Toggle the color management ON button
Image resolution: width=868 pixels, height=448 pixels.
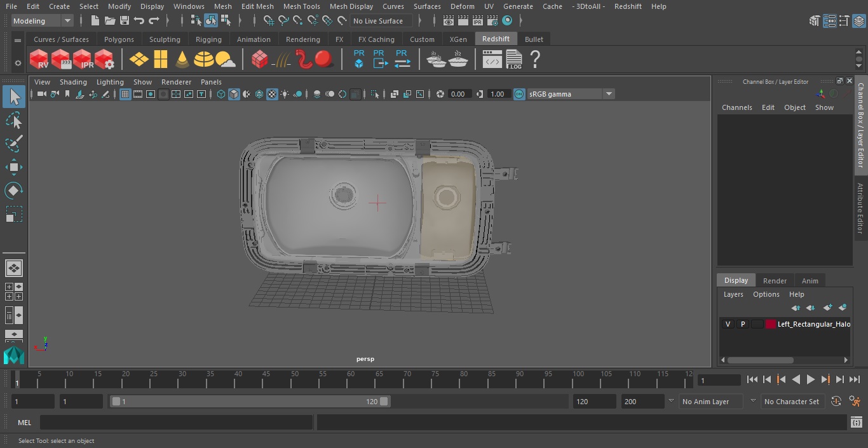(519, 94)
